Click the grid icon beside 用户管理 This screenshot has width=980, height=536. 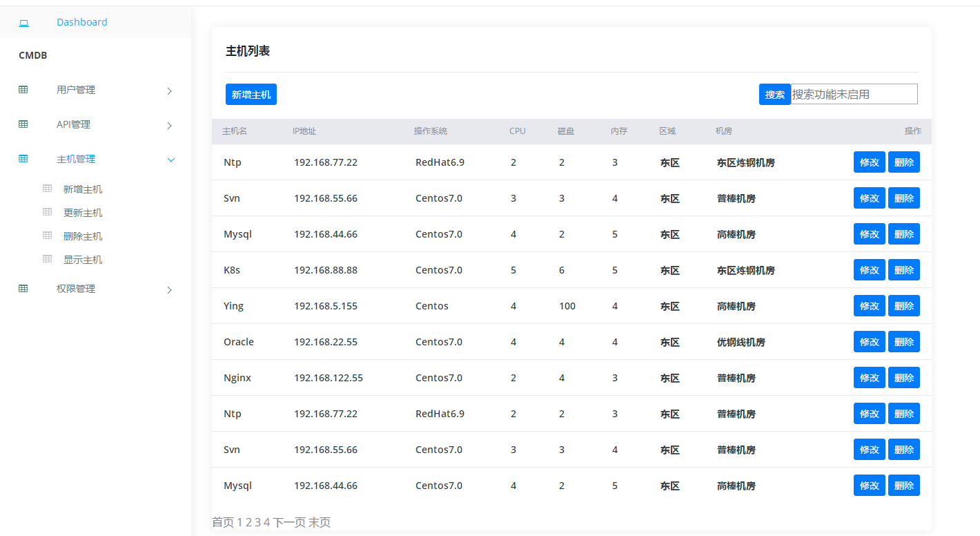pyautogui.click(x=23, y=90)
